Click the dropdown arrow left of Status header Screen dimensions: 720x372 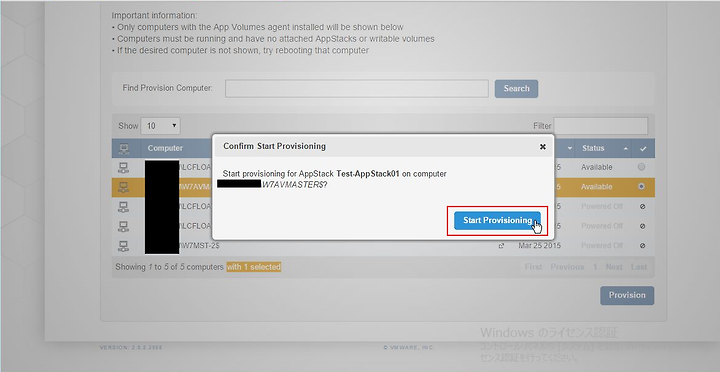point(570,148)
